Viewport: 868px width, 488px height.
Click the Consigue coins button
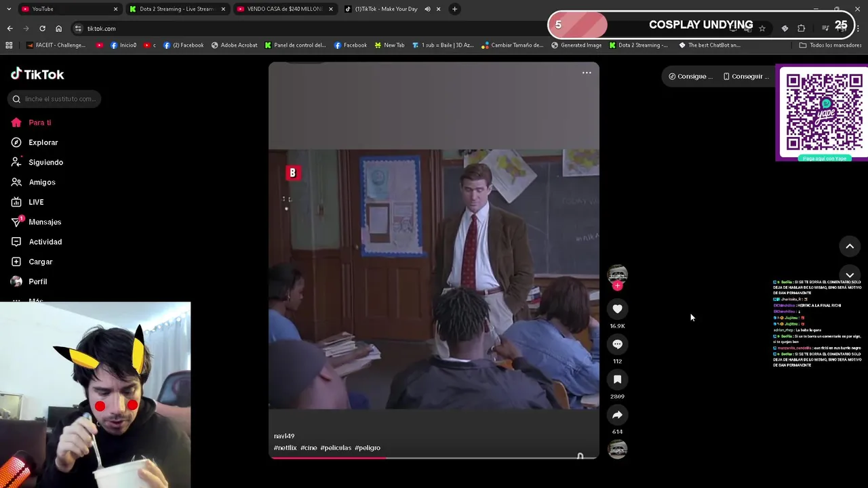[690, 77]
